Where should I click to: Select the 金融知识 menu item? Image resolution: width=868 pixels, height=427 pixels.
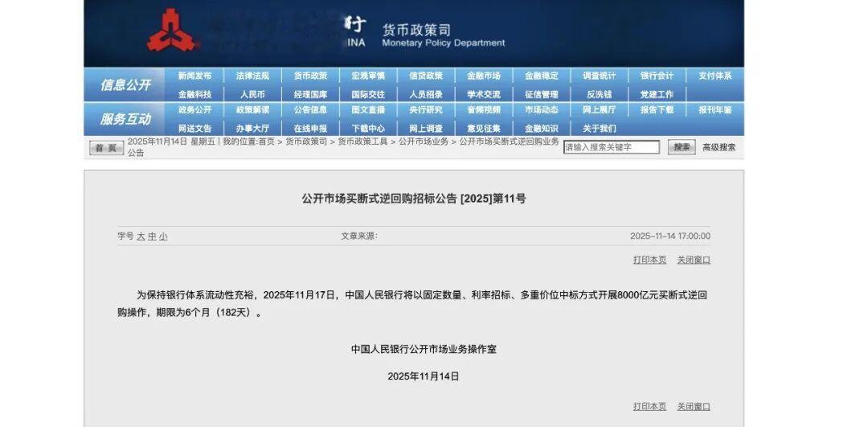542,128
